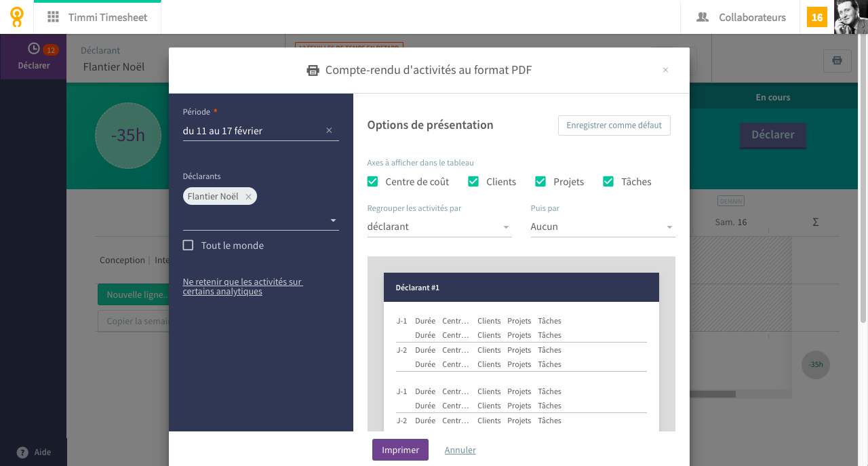The height and width of the screenshot is (466, 868).
Task: Click the orange 16 notification badge
Action: [817, 17]
